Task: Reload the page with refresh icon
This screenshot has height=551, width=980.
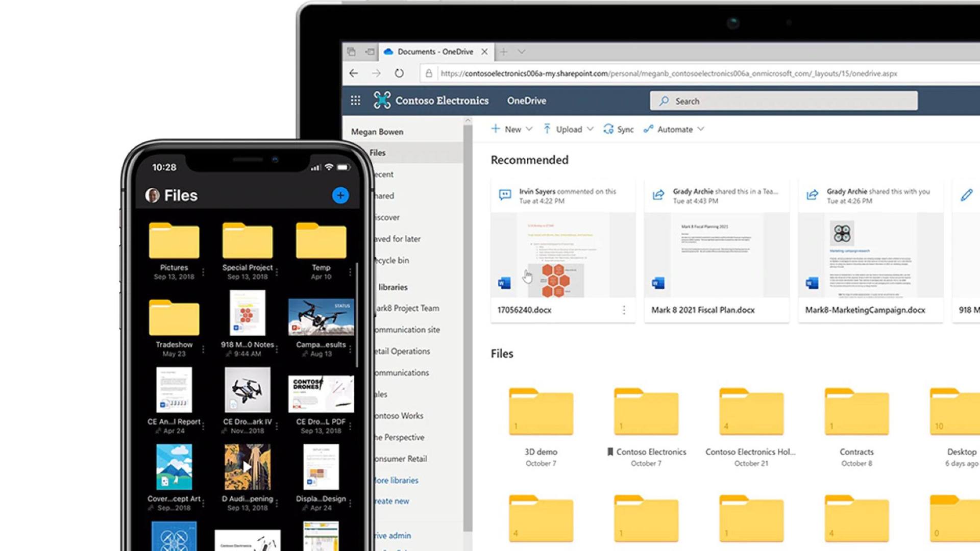Action: point(399,73)
